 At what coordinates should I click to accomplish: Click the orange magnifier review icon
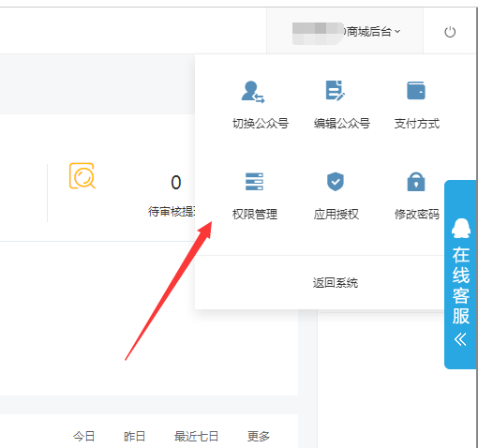pos(82,175)
